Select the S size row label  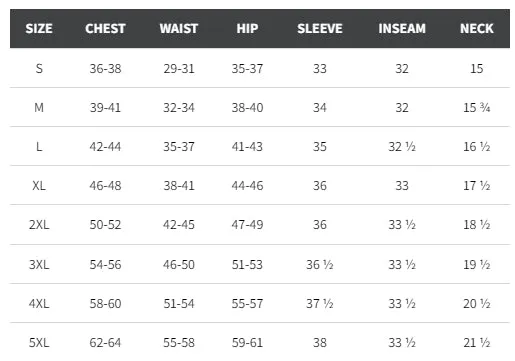tap(39, 69)
